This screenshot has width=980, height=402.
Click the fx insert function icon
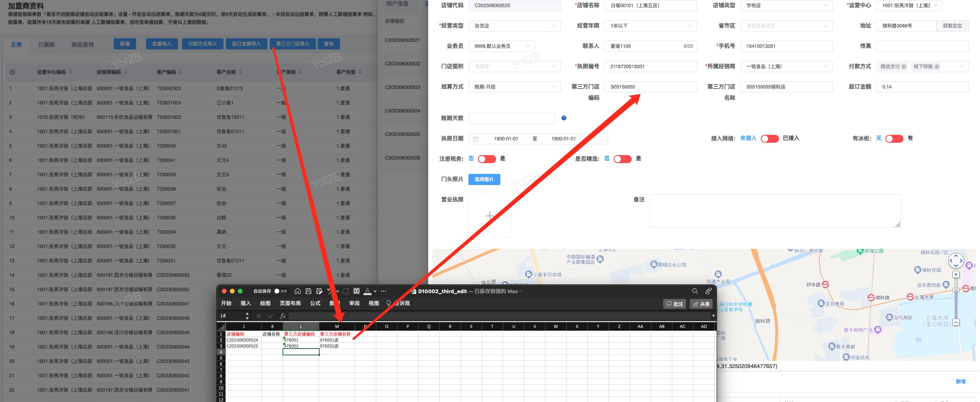tap(283, 316)
